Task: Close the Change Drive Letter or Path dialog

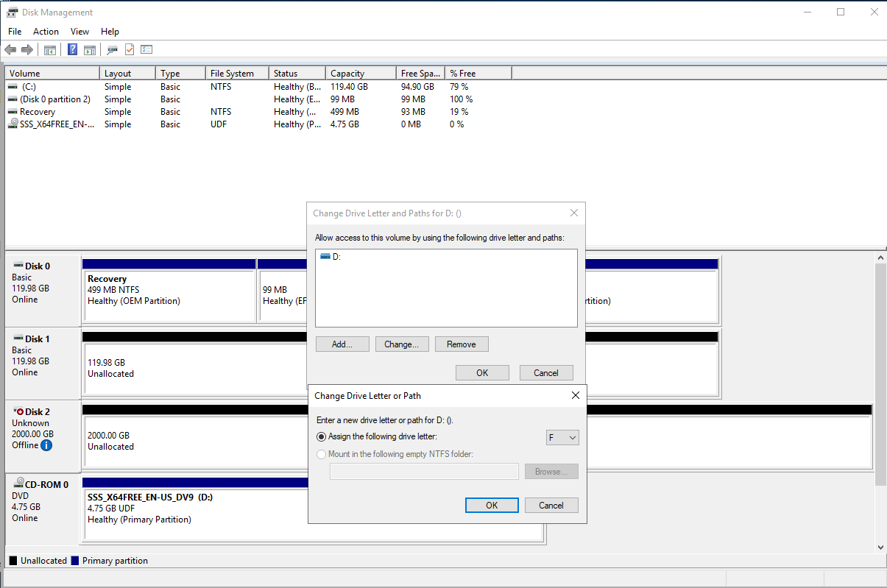Action: click(x=575, y=395)
